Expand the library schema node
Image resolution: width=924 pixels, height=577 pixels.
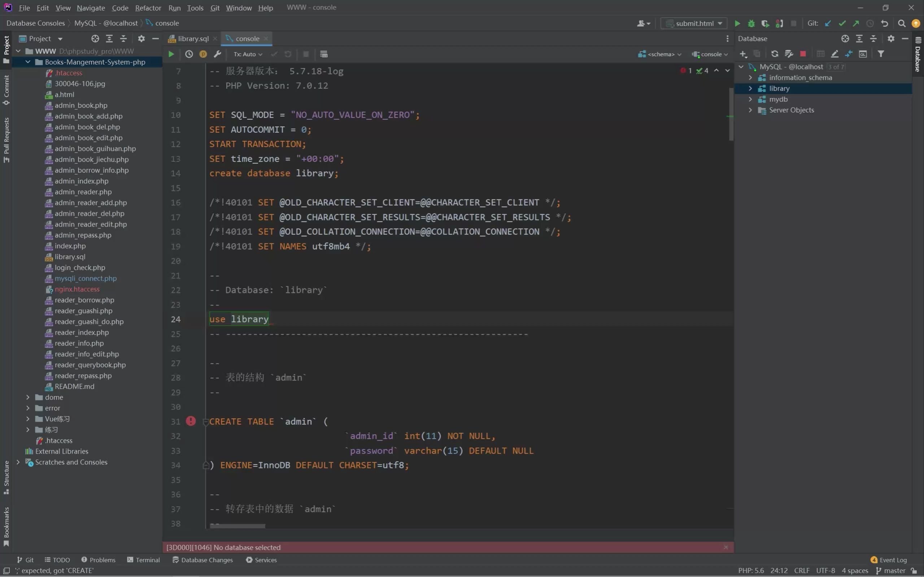coord(750,89)
